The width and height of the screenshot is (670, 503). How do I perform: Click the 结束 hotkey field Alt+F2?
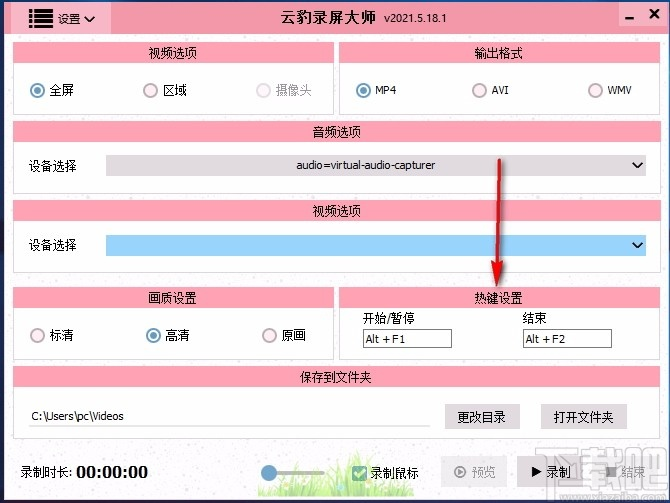click(567, 338)
